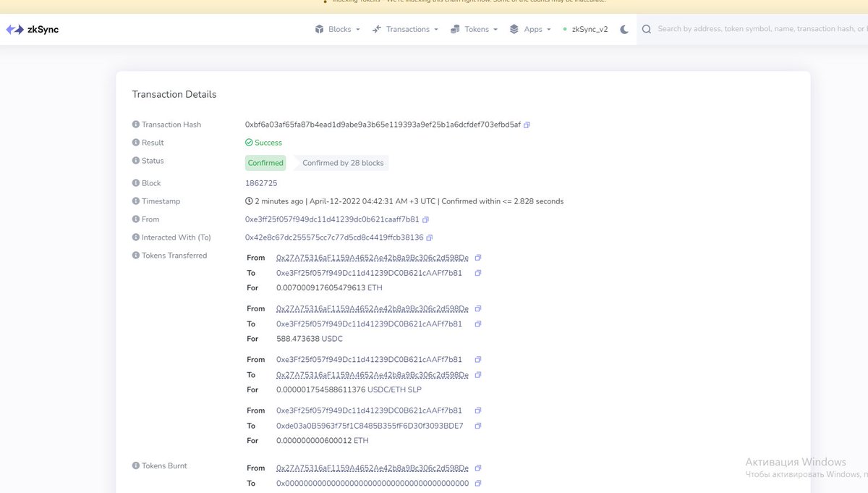
Task: Open recipient address 0xde03a0B5963f75f1…3BDE7
Action: tap(370, 426)
